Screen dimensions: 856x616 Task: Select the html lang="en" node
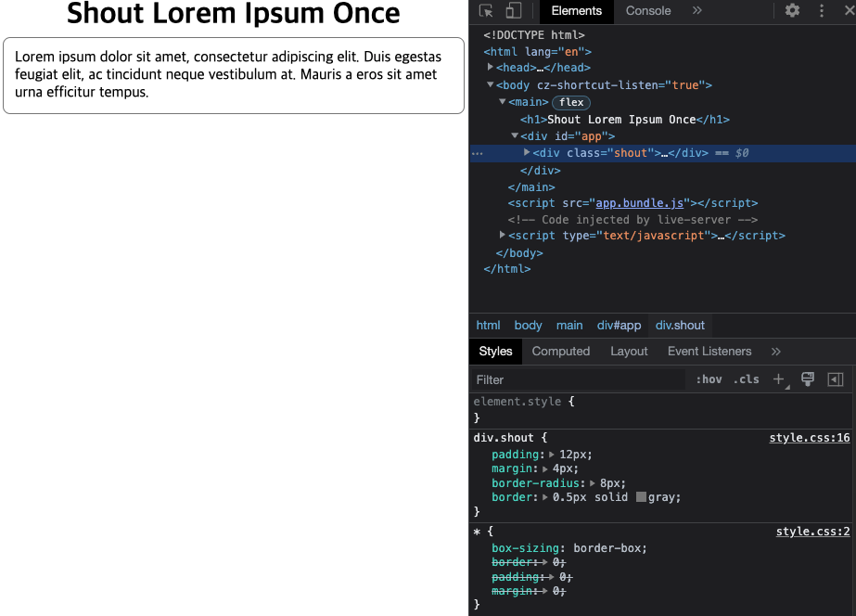537,52
